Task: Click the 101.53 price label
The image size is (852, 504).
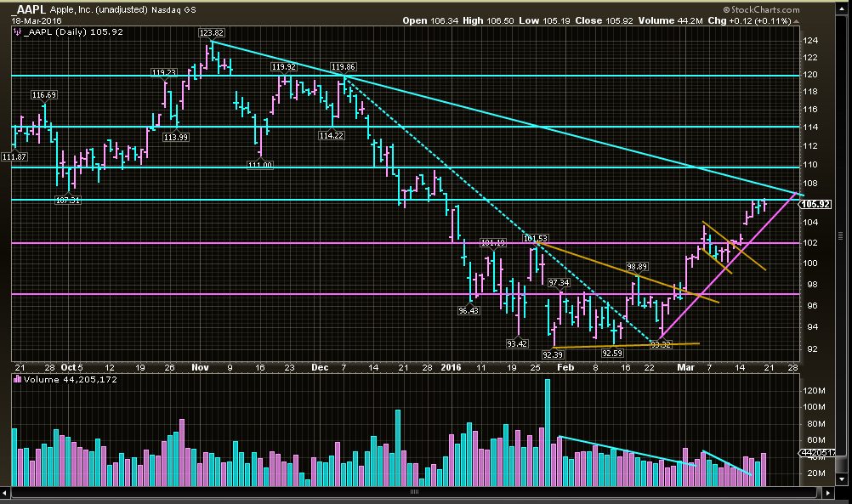Action: 536,238
